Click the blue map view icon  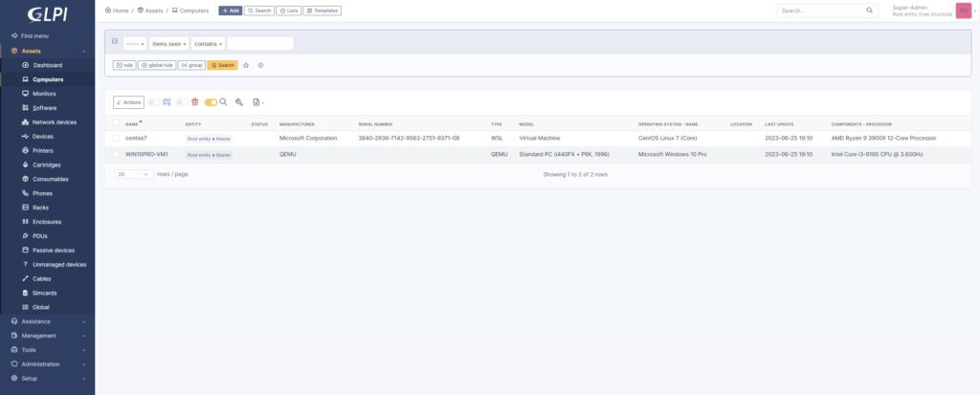coord(167,102)
